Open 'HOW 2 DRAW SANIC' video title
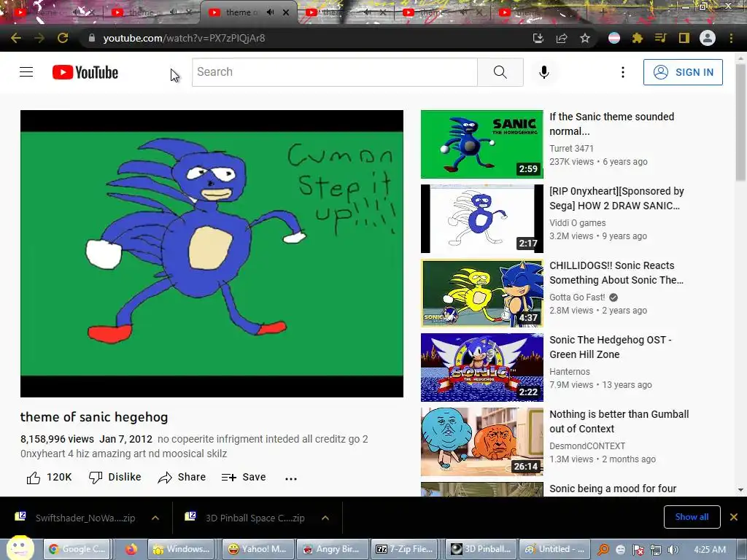 click(x=616, y=198)
